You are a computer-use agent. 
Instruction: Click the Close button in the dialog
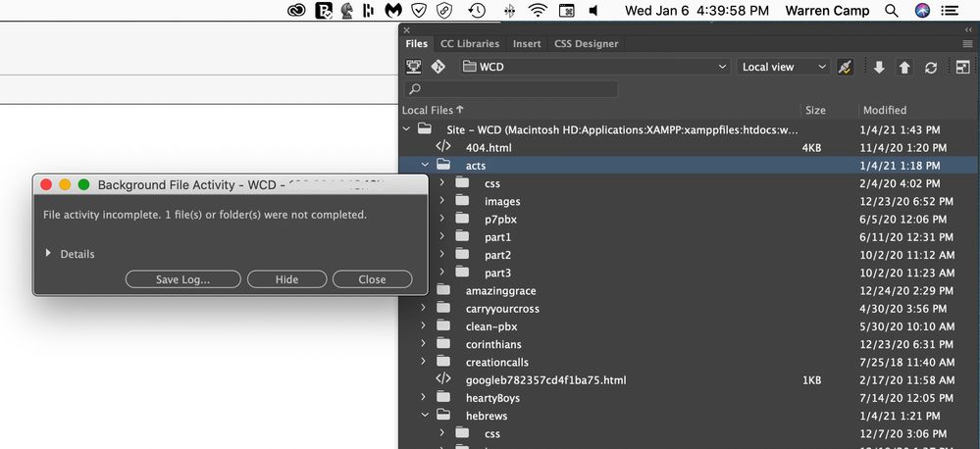point(373,279)
